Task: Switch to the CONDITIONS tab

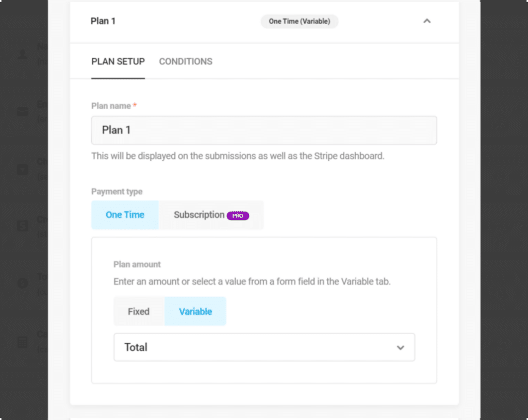Action: click(x=186, y=61)
